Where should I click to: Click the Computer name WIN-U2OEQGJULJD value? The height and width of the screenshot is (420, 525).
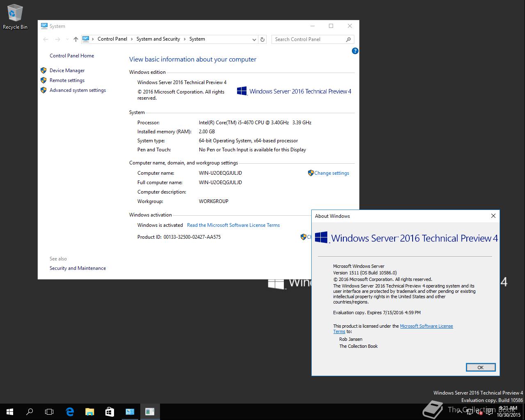tap(220, 173)
